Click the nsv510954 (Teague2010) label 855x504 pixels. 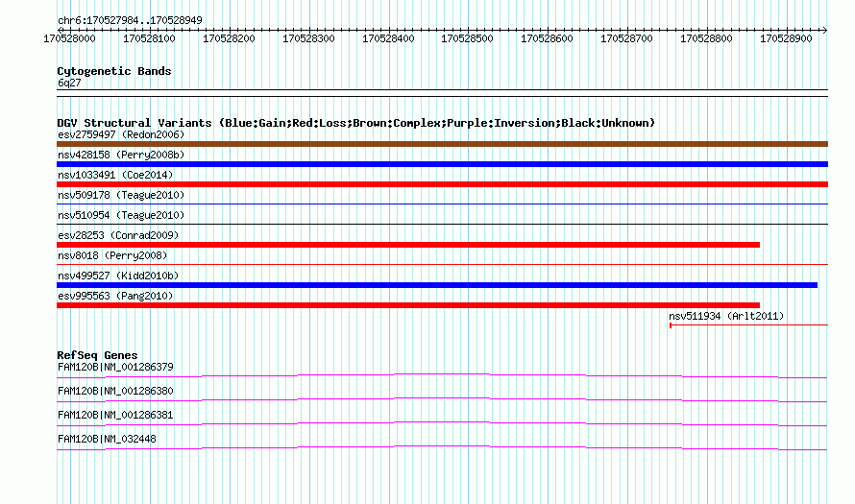click(121, 215)
